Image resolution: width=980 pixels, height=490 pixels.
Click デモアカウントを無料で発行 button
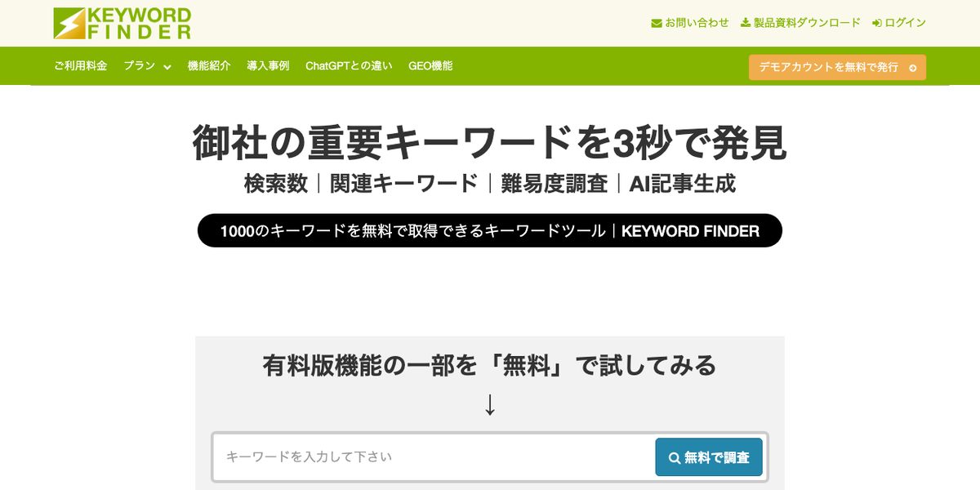pos(837,67)
